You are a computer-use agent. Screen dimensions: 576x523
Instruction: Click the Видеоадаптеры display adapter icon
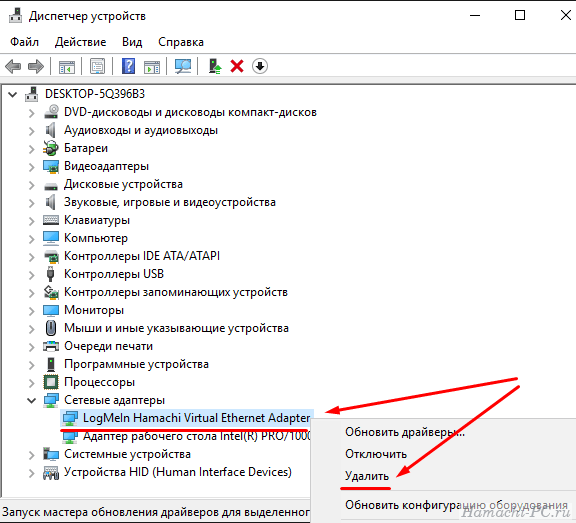pos(51,166)
